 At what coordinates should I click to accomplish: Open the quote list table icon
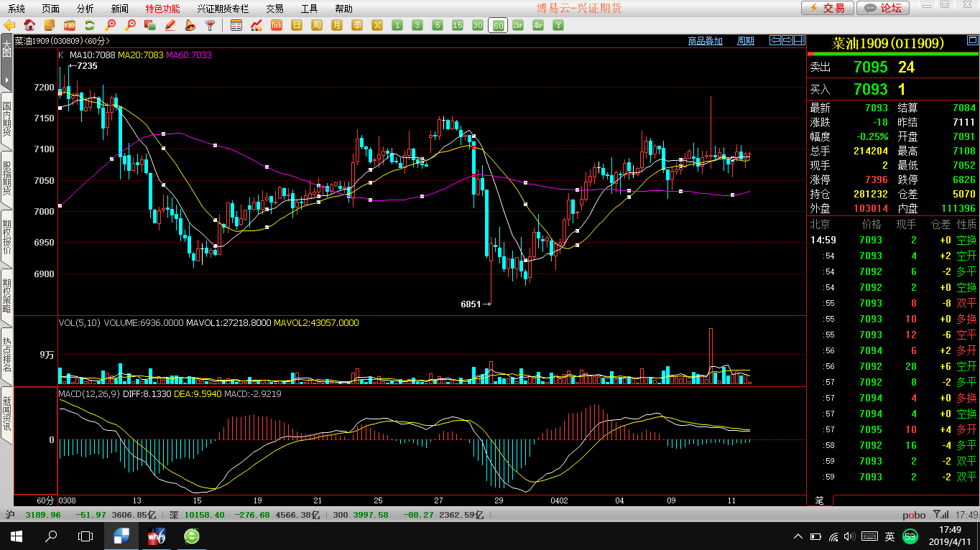[x=236, y=25]
